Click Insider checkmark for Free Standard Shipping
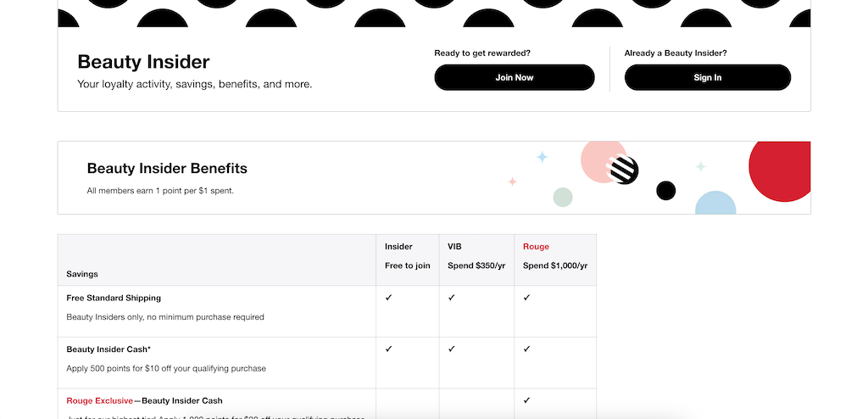 (x=388, y=298)
